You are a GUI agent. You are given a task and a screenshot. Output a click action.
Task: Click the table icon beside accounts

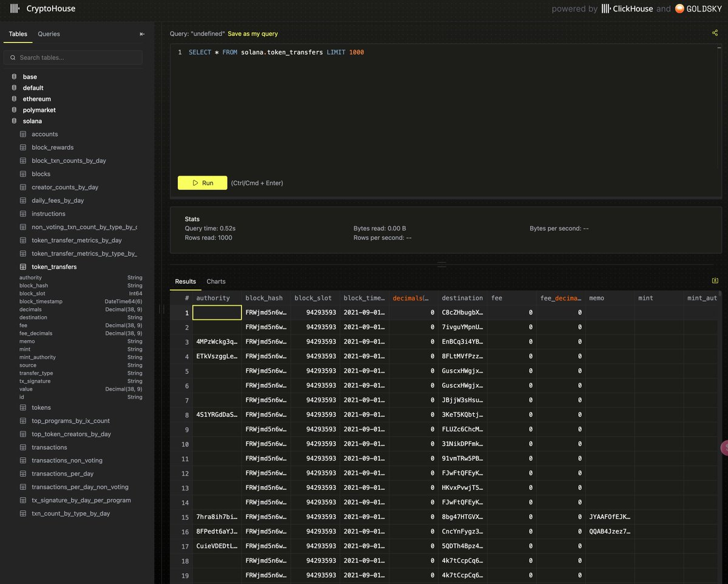(x=23, y=134)
